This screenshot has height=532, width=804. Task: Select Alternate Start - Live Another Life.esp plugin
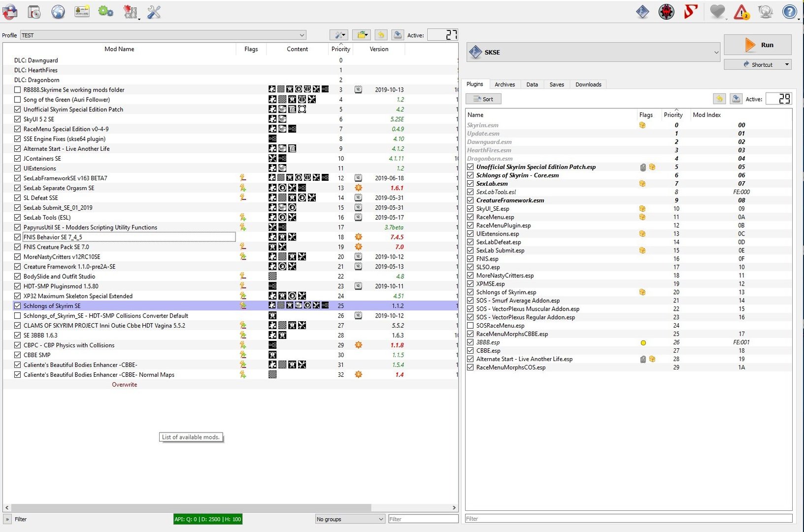(629, 359)
